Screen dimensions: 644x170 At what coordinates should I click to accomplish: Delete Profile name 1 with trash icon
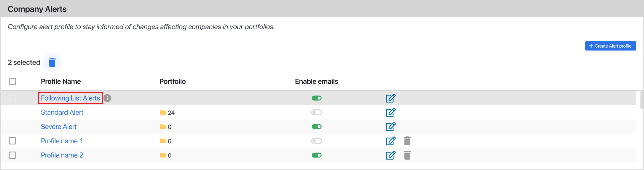pyautogui.click(x=407, y=141)
